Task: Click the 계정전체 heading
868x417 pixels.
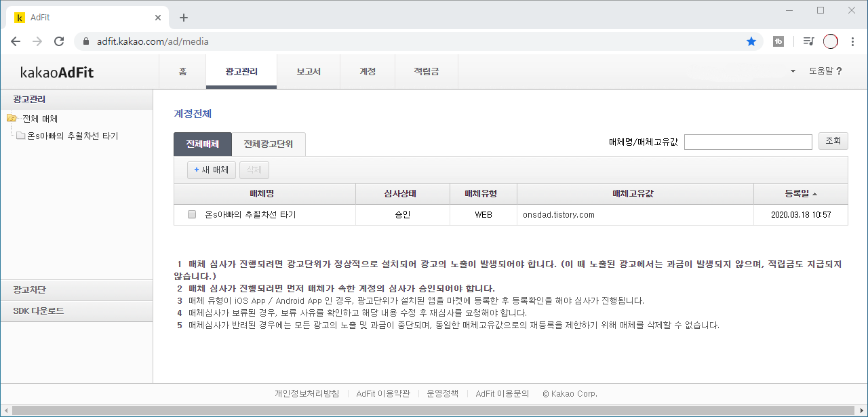Action: pos(193,114)
